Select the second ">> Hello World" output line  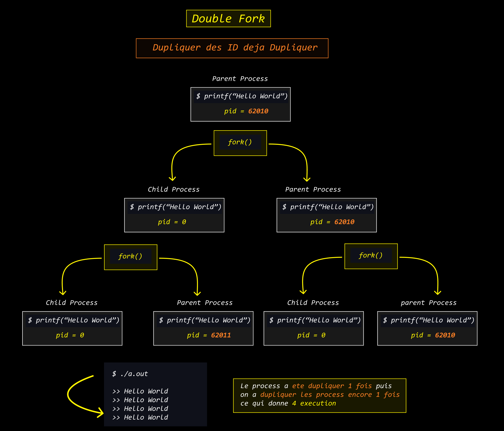[140, 400]
